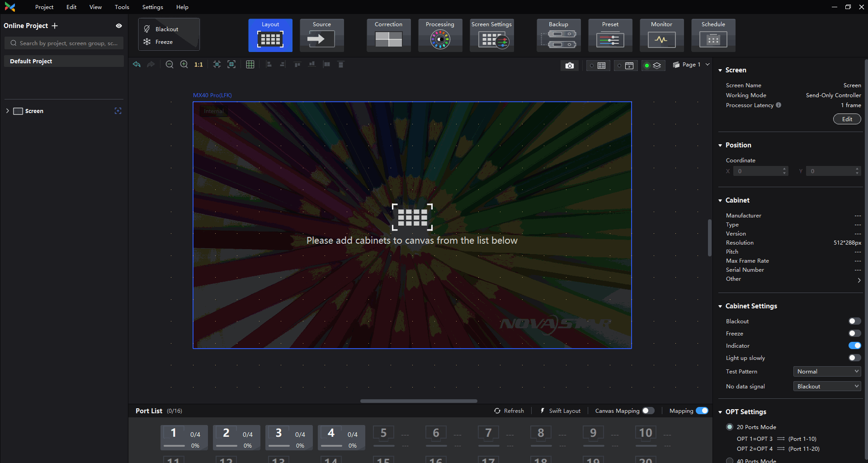Screen dimensions: 868x463
Task: Collapse the Position section
Action: pyautogui.click(x=720, y=145)
